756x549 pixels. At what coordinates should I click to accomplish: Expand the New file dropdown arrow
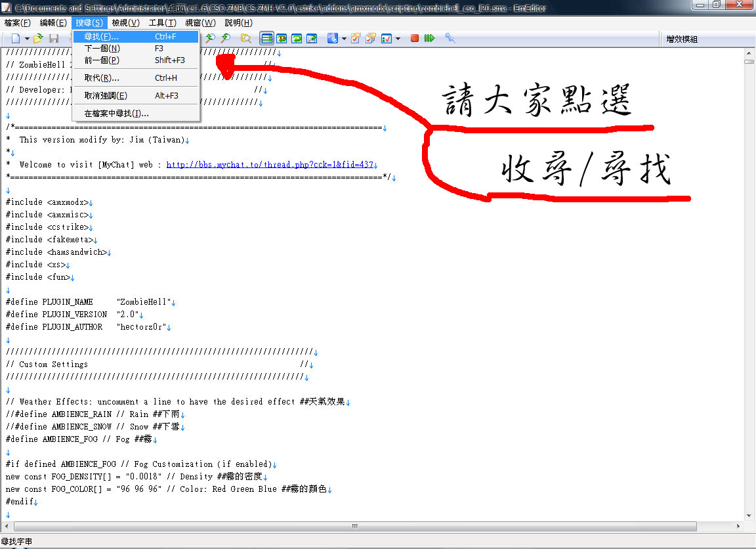point(26,39)
